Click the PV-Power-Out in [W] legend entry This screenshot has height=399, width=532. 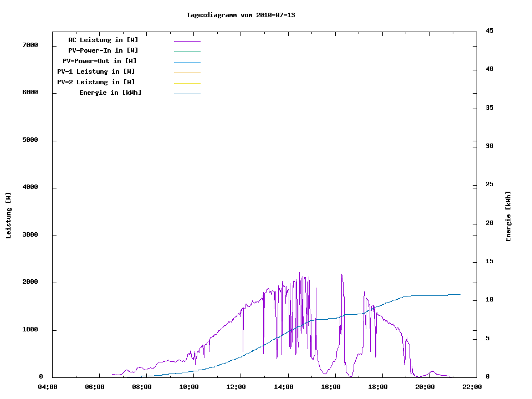coord(100,62)
